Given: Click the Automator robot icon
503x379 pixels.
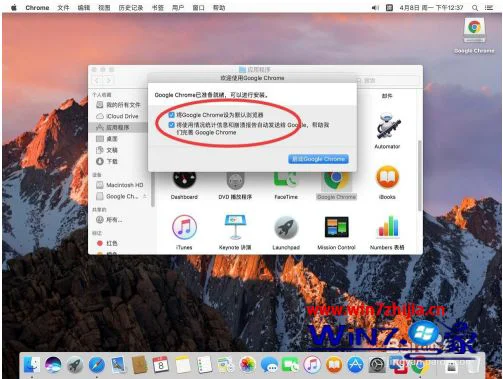Looking at the screenshot, I should pos(388,126).
